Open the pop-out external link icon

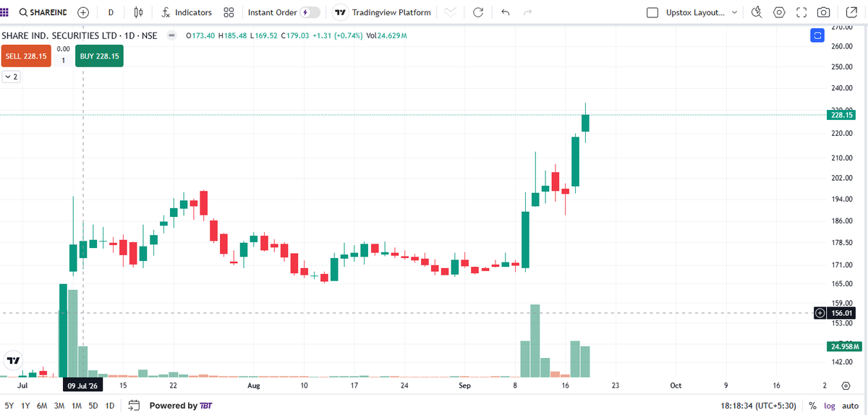click(x=850, y=12)
